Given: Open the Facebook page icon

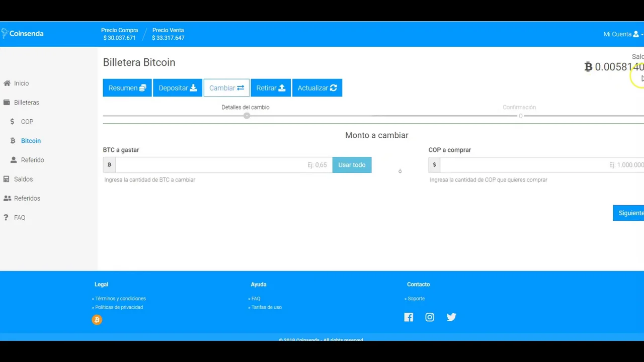Looking at the screenshot, I should (x=409, y=317).
